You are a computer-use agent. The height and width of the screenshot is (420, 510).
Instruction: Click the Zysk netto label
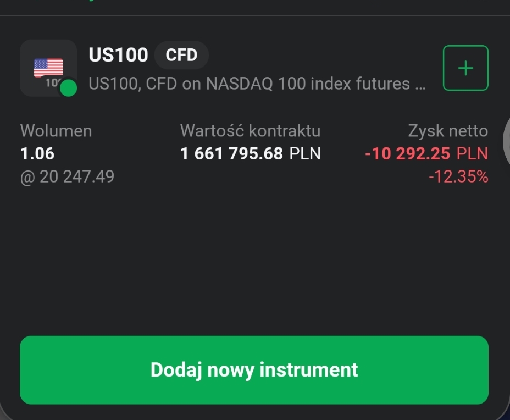pos(448,131)
